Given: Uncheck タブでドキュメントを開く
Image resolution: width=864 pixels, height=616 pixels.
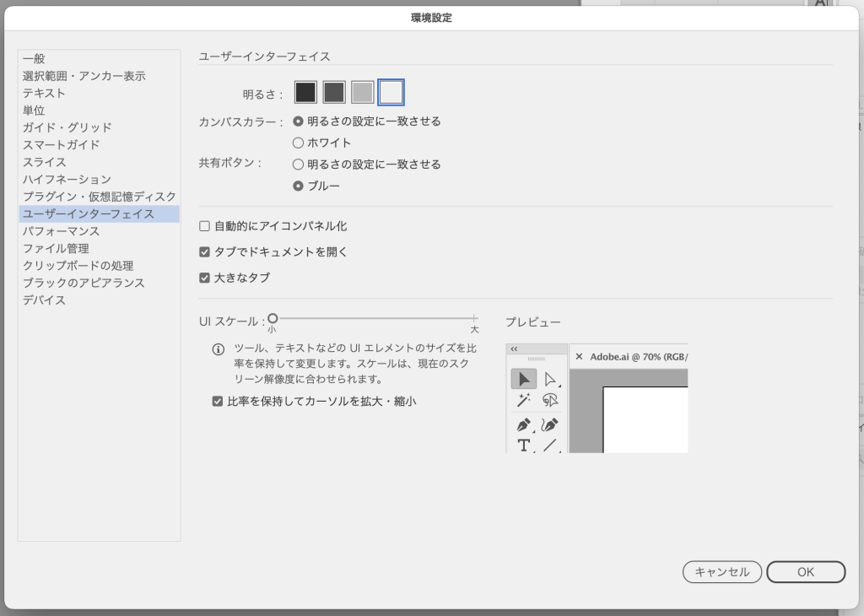Looking at the screenshot, I should 204,251.
